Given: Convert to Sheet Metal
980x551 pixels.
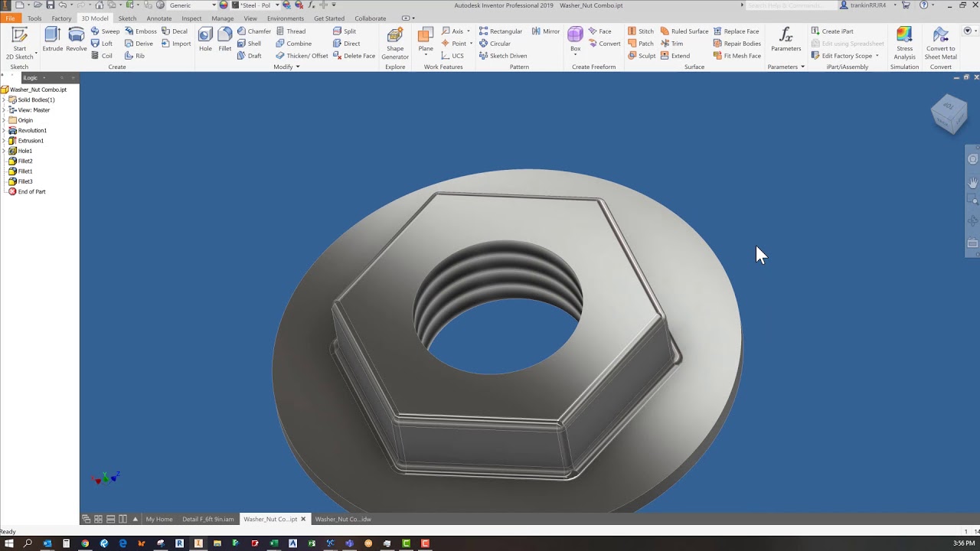Looking at the screenshot, I should pos(940,43).
